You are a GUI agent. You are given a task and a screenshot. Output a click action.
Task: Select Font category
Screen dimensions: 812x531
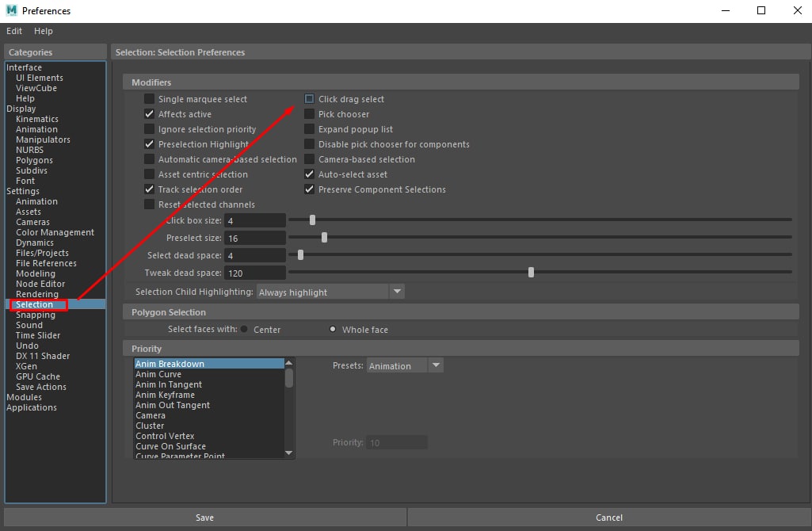tap(25, 181)
